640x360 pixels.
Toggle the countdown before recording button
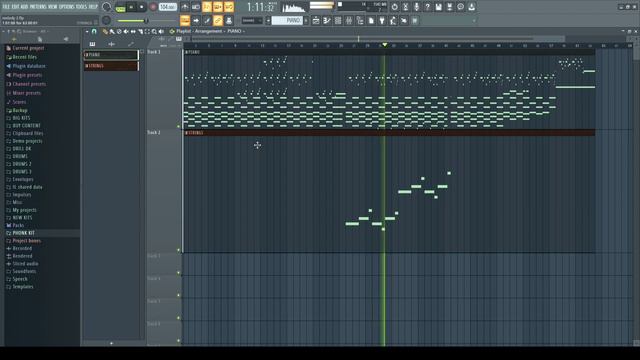[207, 7]
